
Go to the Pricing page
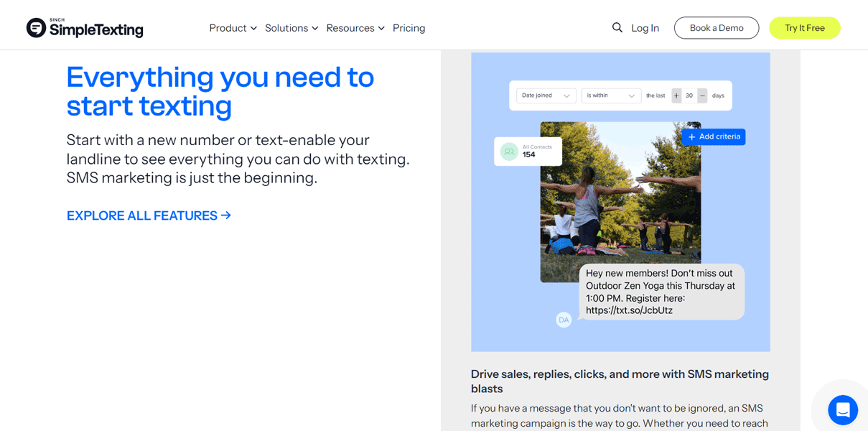(x=409, y=28)
